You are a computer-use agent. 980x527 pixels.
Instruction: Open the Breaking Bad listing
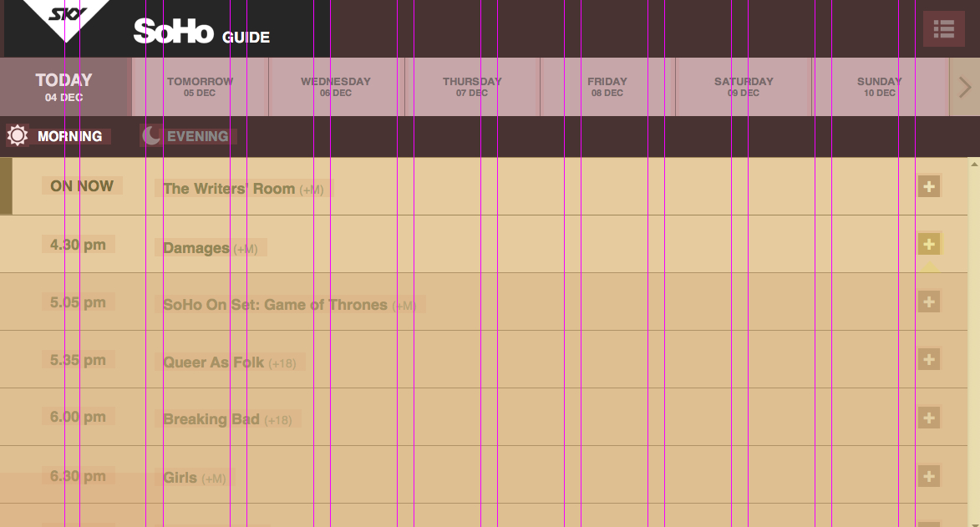[x=227, y=419]
